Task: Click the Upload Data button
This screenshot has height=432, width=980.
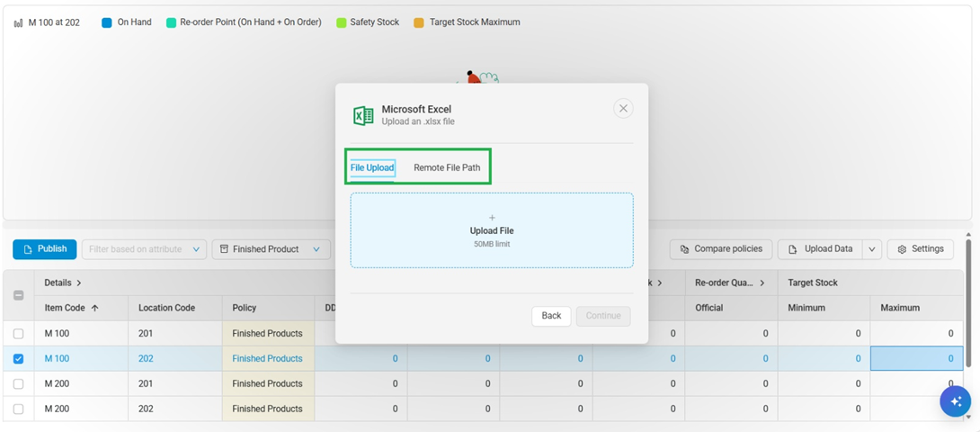Action: [x=819, y=249]
